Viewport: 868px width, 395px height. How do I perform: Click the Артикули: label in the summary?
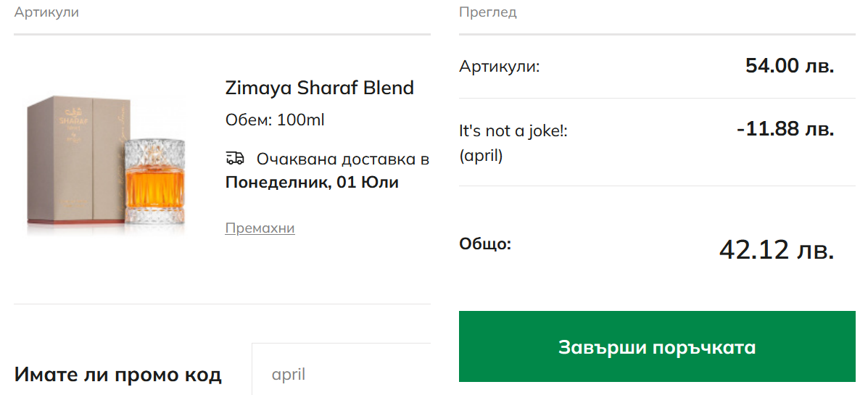500,67
